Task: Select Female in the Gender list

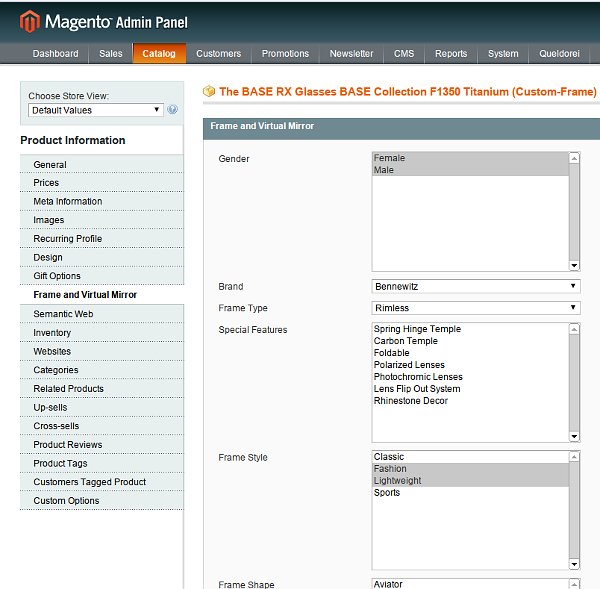Action: pyautogui.click(x=470, y=158)
